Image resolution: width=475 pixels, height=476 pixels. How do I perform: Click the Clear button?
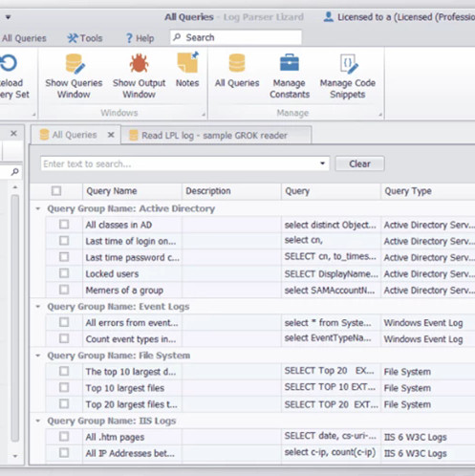tap(359, 163)
